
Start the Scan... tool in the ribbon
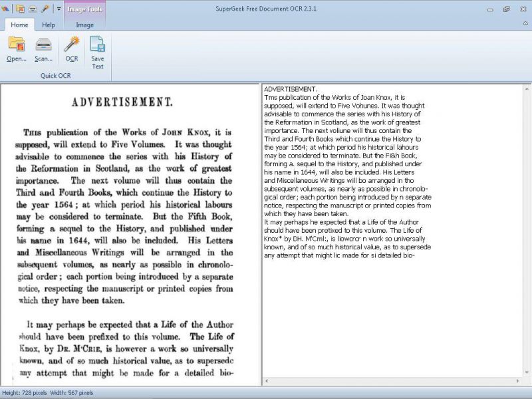click(43, 49)
